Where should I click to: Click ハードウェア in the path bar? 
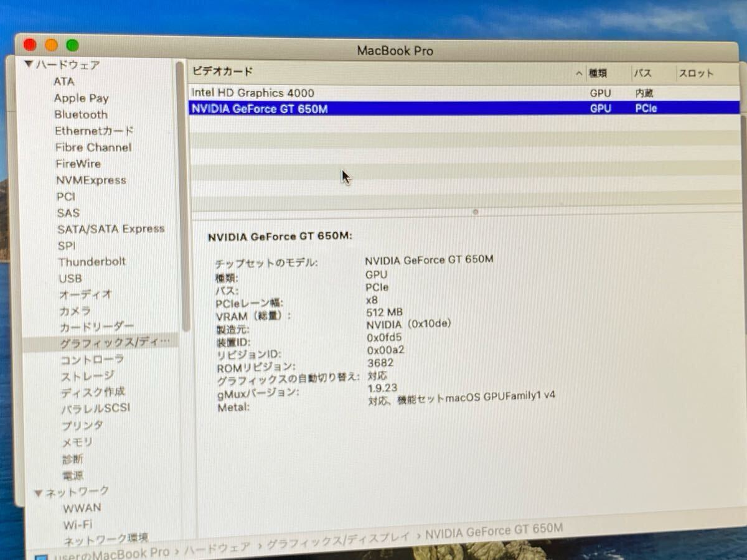click(217, 548)
